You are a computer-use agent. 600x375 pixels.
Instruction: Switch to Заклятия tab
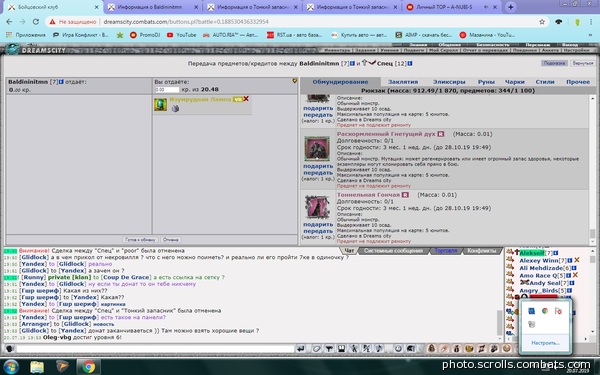403,82
